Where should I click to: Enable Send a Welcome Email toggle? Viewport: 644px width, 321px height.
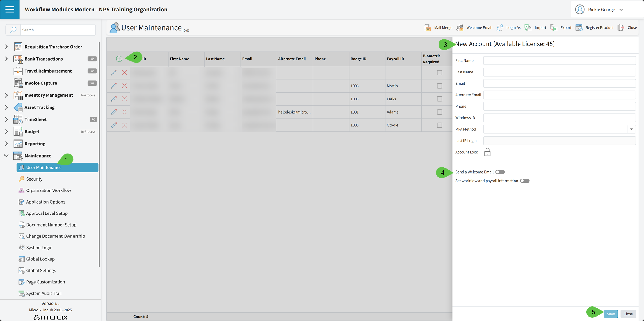(x=500, y=172)
